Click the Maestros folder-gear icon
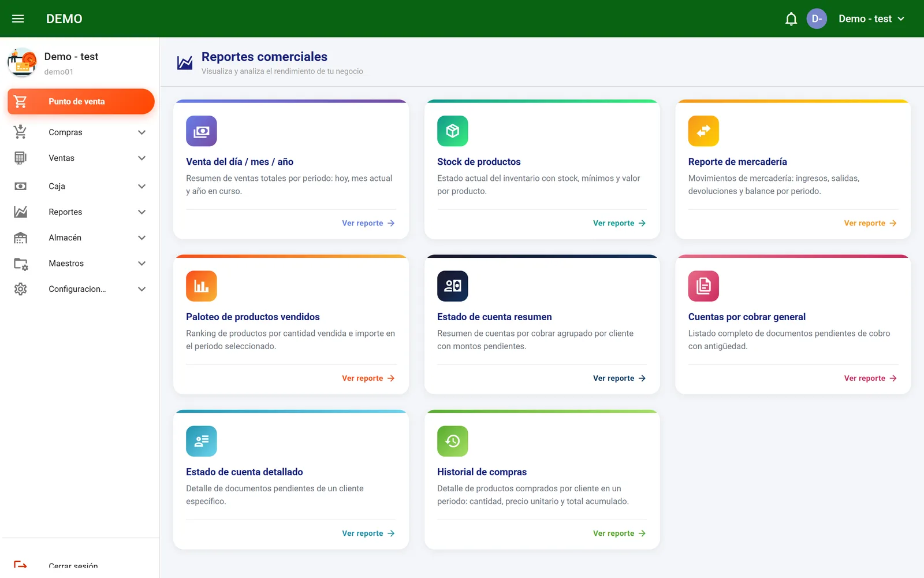The height and width of the screenshot is (578, 924). click(21, 264)
